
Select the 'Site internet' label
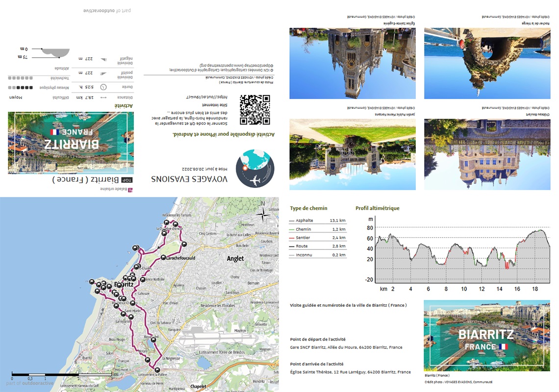click(x=215, y=105)
